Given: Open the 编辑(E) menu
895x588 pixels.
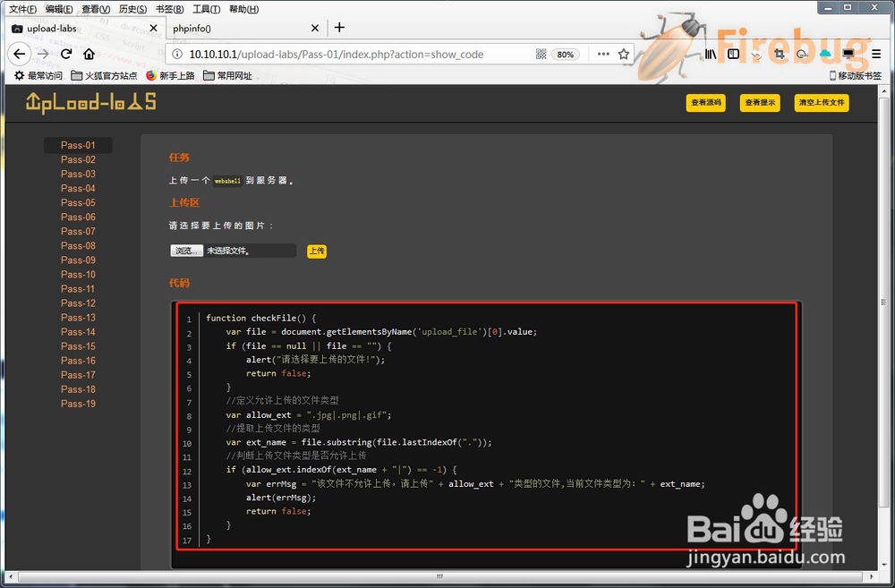Looking at the screenshot, I should 59,9.
